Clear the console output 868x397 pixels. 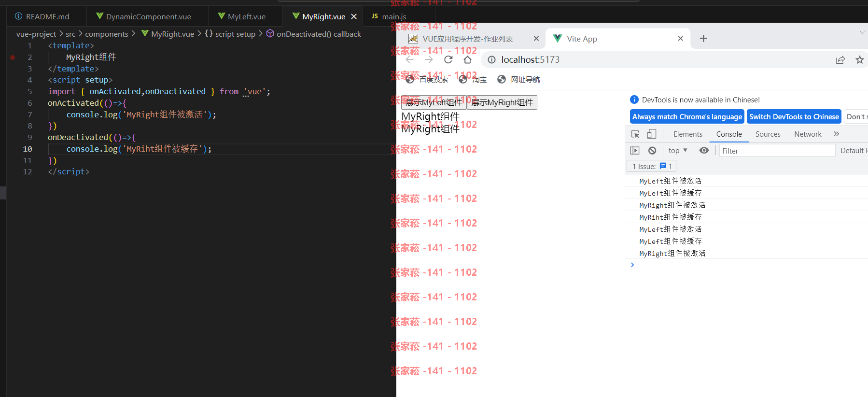tap(652, 151)
